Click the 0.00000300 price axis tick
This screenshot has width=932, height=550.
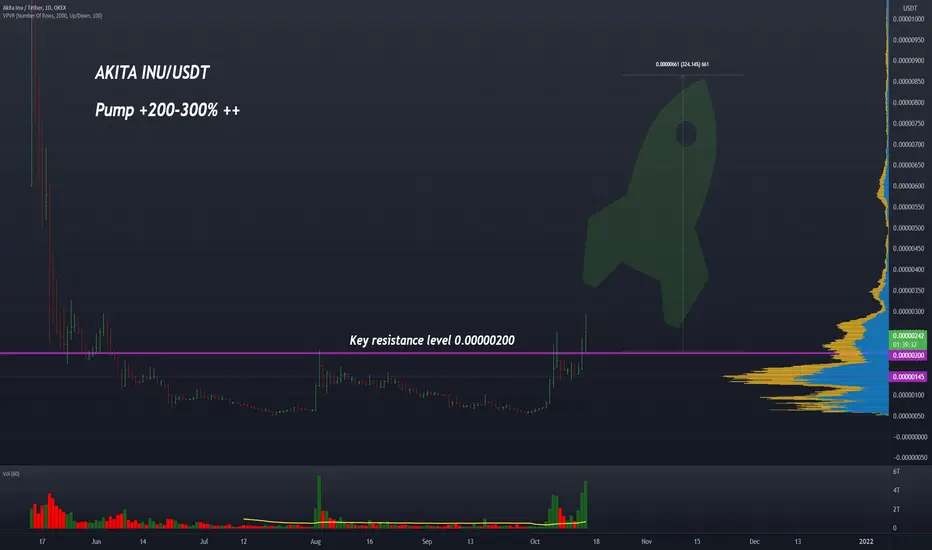909,312
